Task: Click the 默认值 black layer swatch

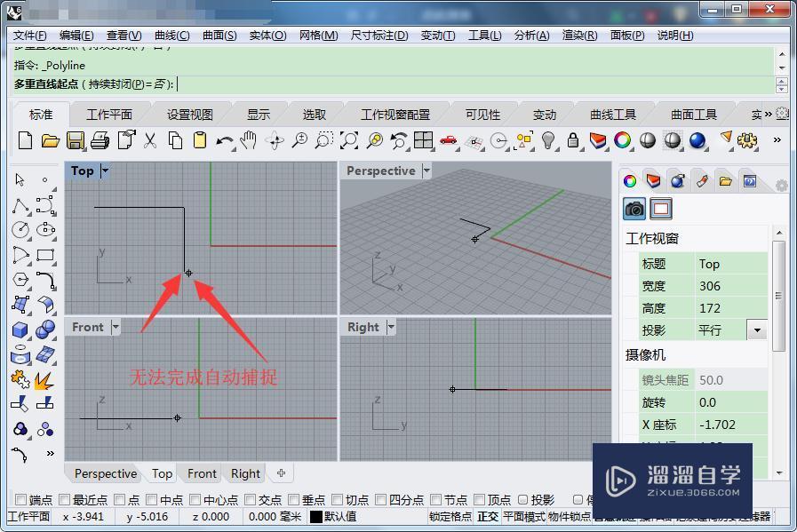Action: (x=316, y=517)
